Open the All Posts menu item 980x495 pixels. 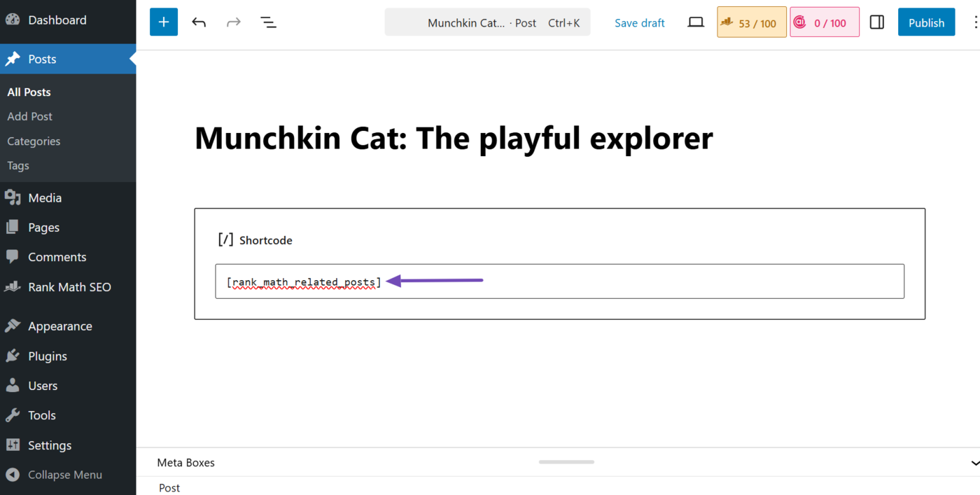(29, 92)
